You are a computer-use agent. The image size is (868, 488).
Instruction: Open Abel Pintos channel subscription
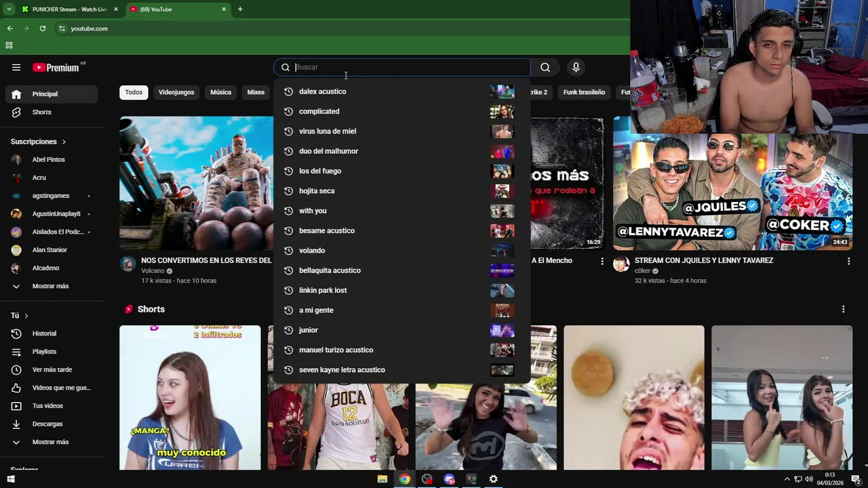(x=52, y=159)
